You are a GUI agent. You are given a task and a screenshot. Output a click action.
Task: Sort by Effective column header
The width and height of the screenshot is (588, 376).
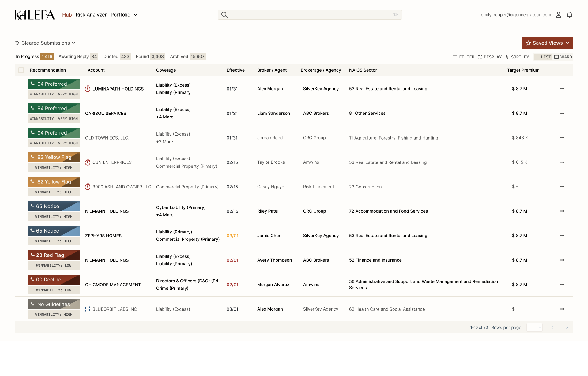(236, 70)
